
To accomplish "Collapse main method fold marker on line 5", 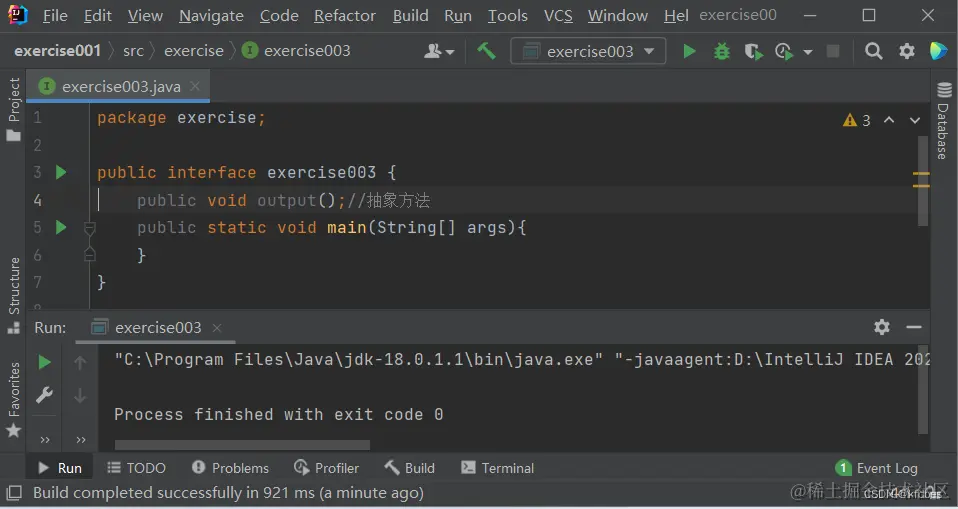I will tap(89, 229).
